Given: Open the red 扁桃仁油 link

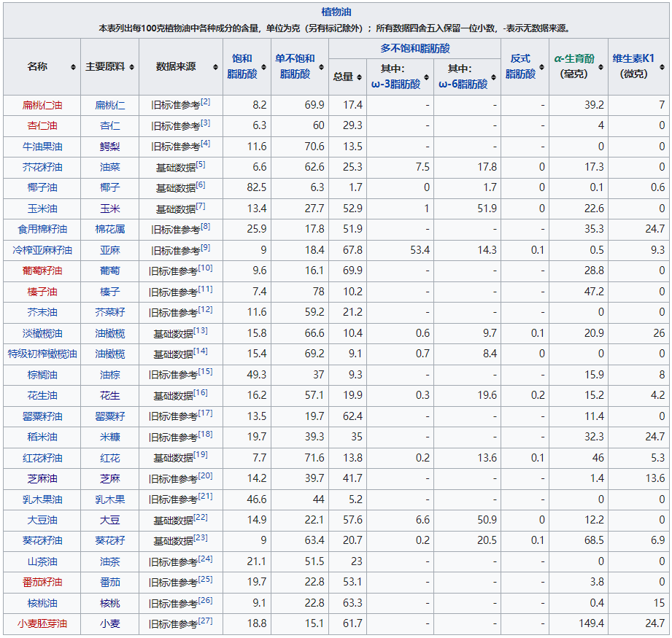Looking at the screenshot, I should click(42, 105).
